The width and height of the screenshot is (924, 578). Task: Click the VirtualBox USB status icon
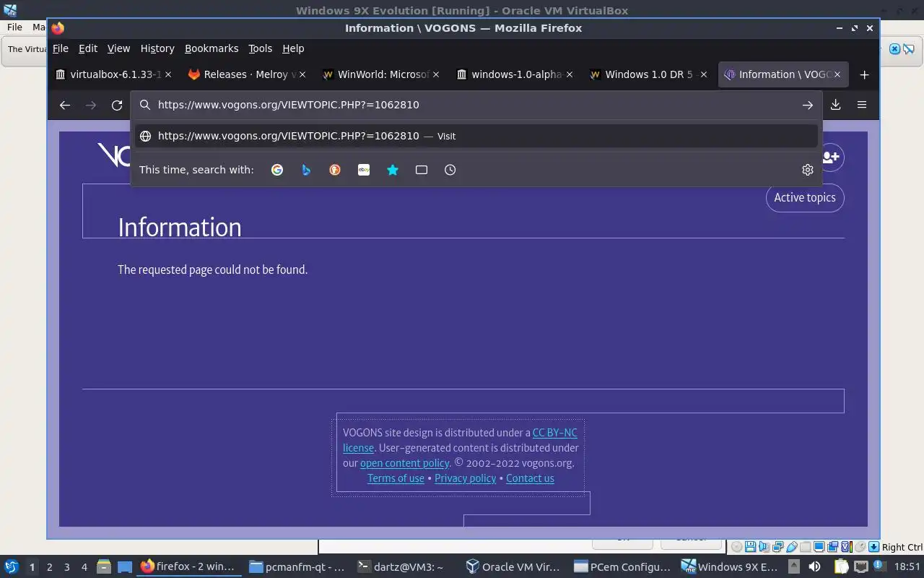792,547
